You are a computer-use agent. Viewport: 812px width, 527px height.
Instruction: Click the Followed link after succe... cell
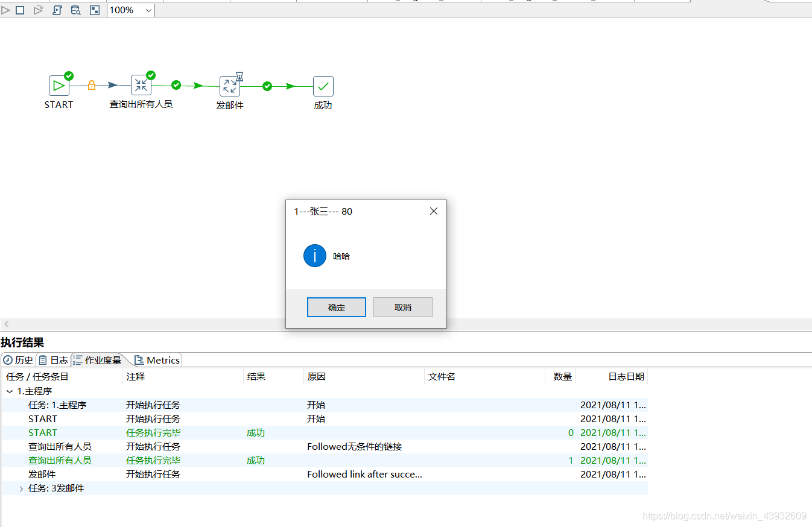pos(364,475)
